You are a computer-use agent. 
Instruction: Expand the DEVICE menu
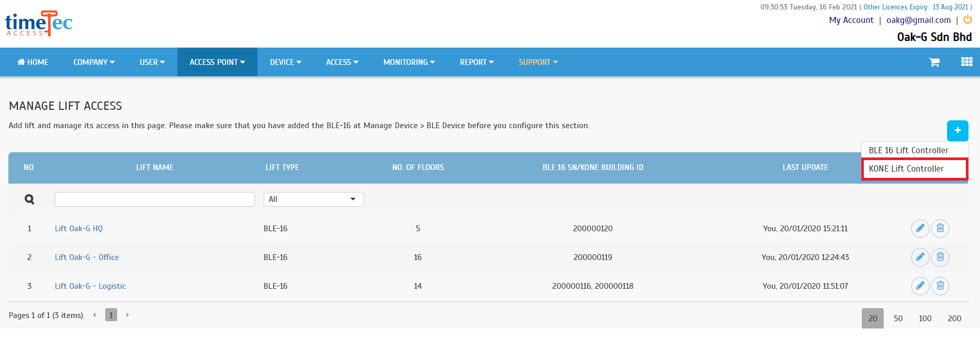click(x=286, y=62)
